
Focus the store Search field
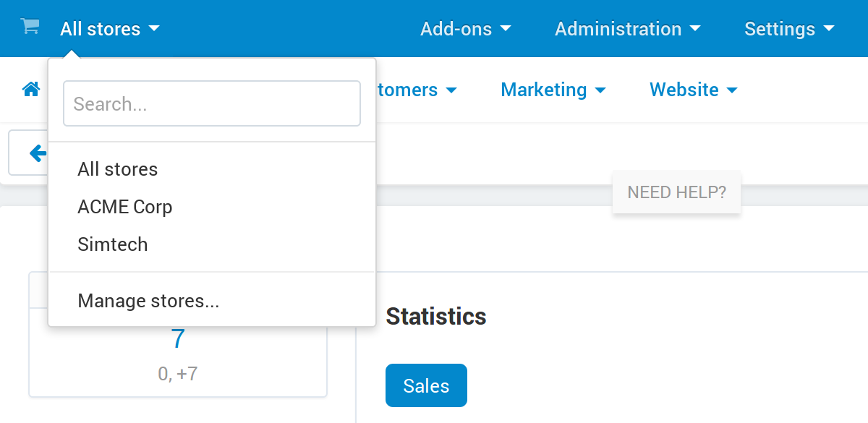pos(212,103)
